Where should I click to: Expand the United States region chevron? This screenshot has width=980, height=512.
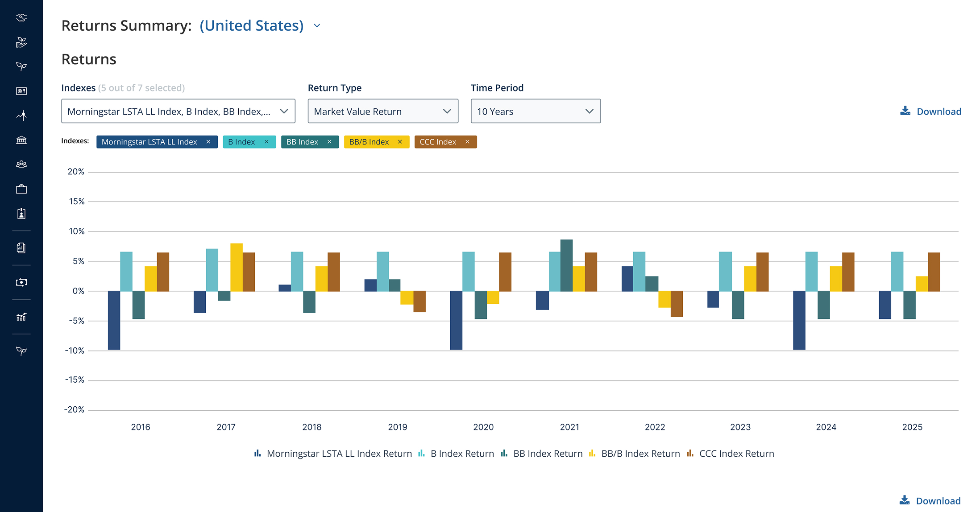point(317,26)
